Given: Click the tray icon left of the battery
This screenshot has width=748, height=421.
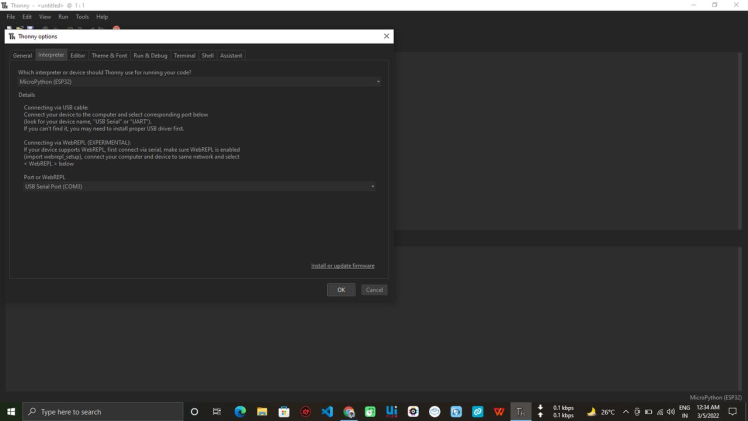Looking at the screenshot, I should coord(637,411).
